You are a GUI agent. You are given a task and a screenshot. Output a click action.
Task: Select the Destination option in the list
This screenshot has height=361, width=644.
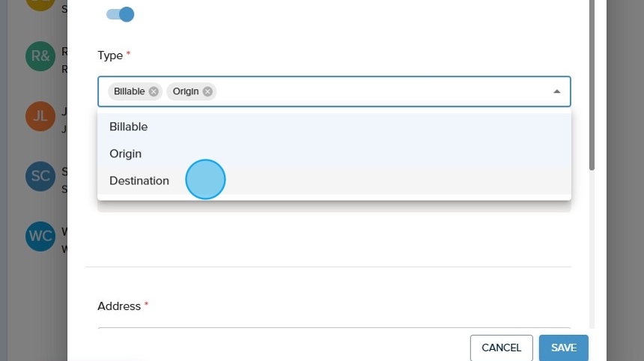coord(139,180)
